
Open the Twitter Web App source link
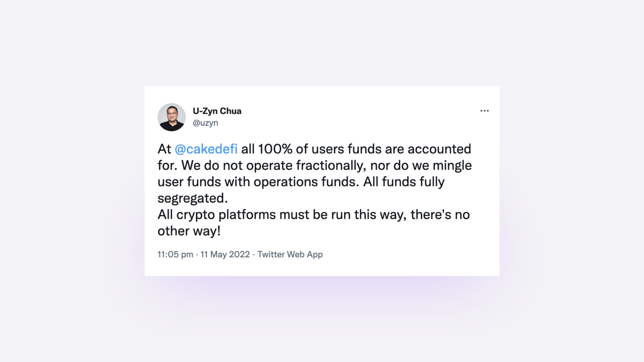click(290, 254)
